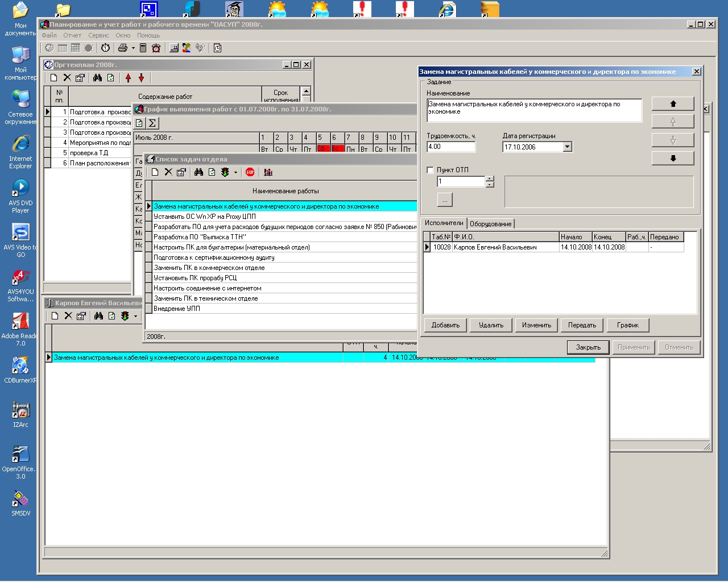Click the red alarm clock icon

pos(156,48)
